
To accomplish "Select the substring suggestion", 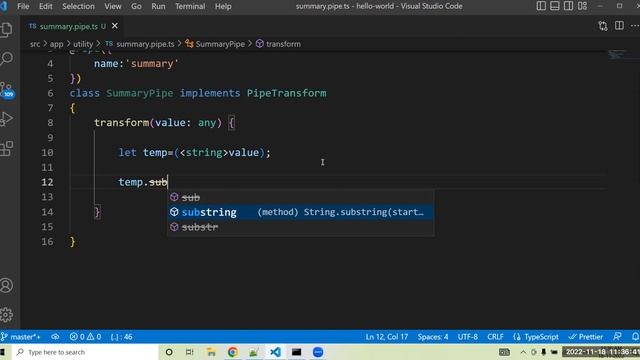I will pyautogui.click(x=300, y=212).
